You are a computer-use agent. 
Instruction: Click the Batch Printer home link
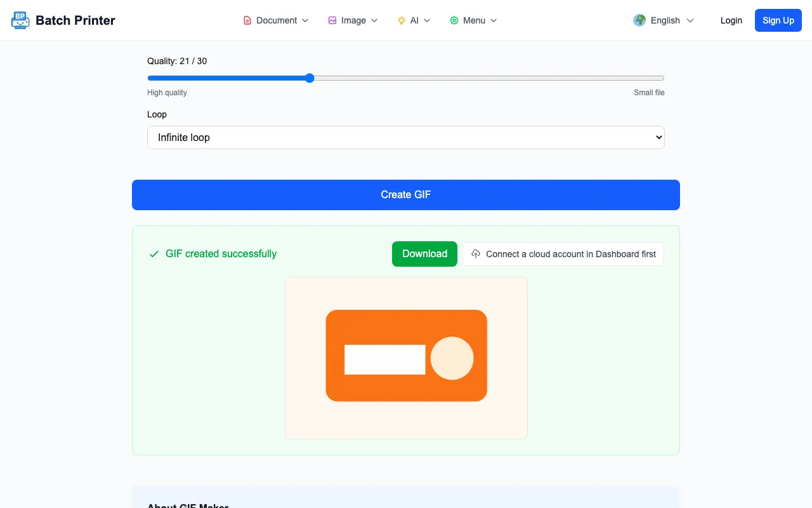(x=63, y=20)
